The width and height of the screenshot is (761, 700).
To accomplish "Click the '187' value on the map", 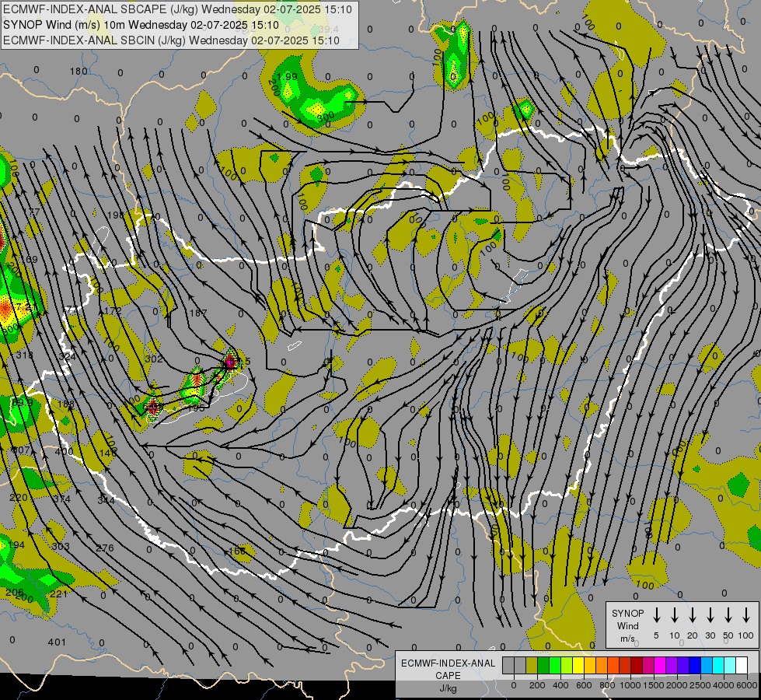I will coord(198,313).
